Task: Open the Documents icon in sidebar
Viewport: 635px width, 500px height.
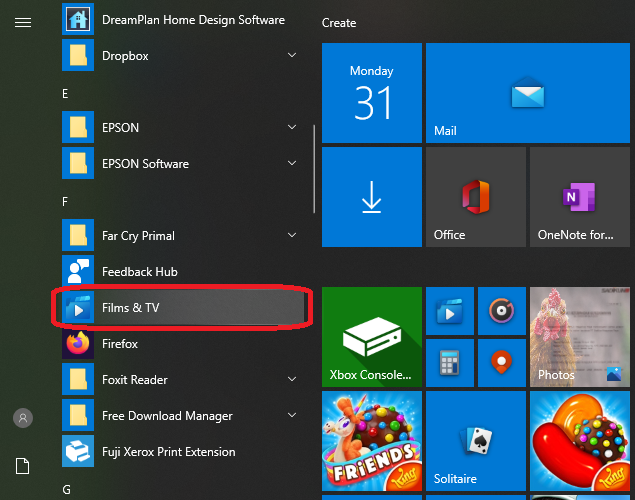Action: (23, 466)
